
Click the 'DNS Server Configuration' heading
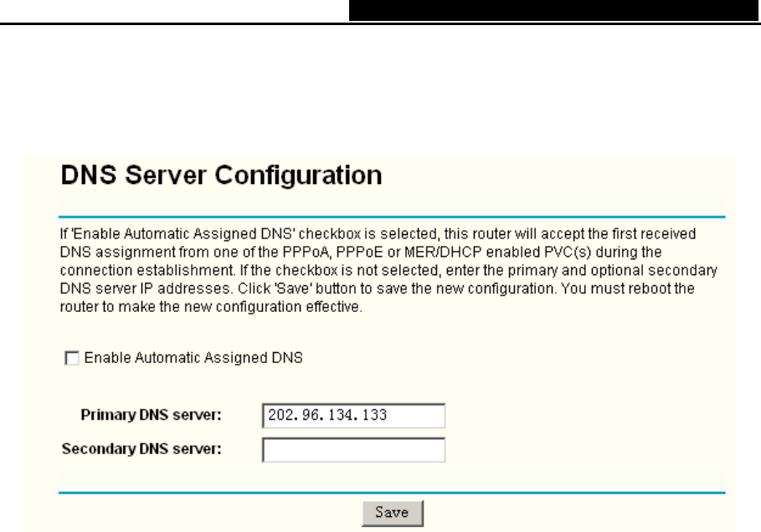click(x=221, y=176)
